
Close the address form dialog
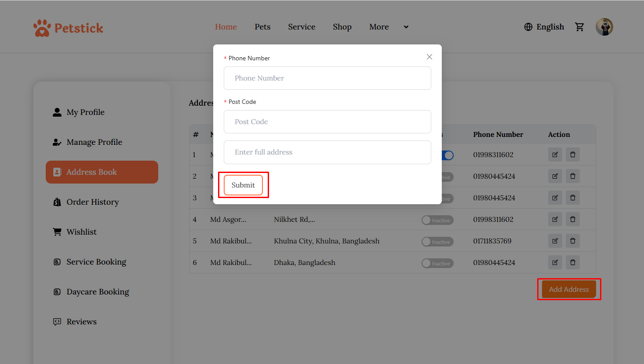coord(429,57)
